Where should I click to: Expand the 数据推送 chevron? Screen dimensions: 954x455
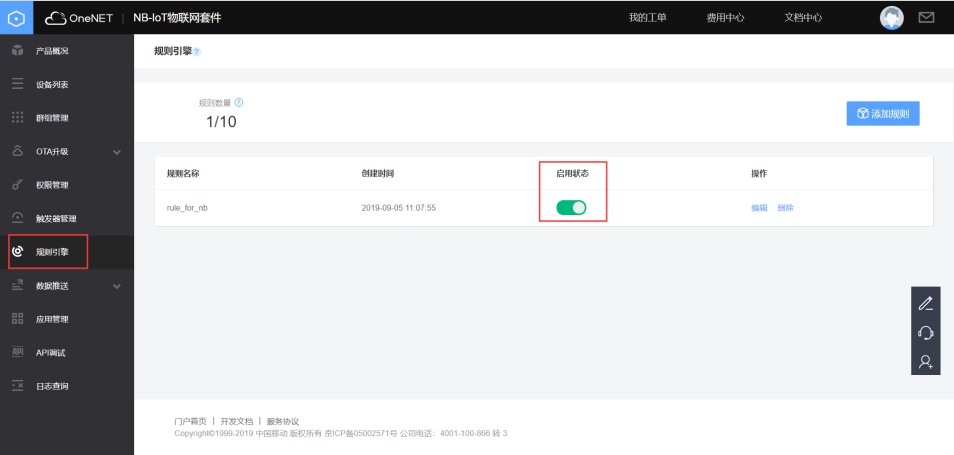pyautogui.click(x=117, y=285)
